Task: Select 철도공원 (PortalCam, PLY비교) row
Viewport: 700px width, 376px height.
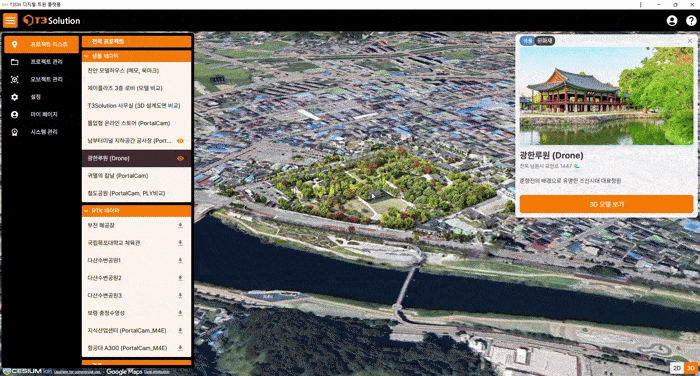Action: pos(137,193)
